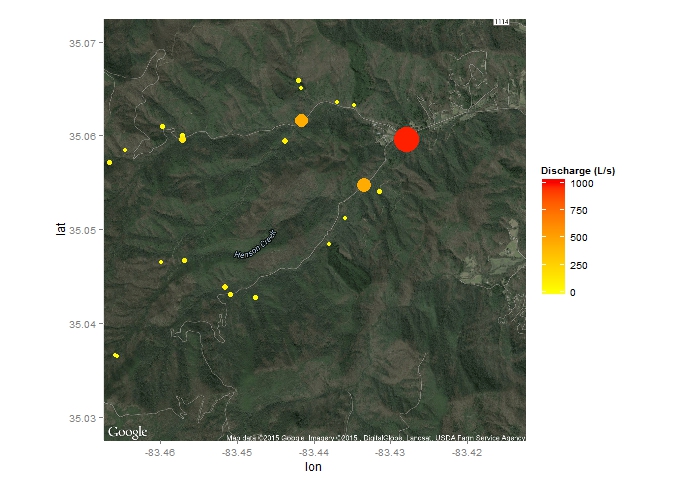
Task: Click the -83.46 longitude tick label
Action: [160, 452]
